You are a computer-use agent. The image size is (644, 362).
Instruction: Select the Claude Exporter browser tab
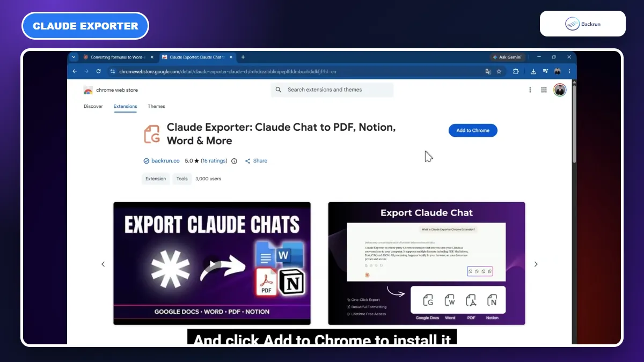[x=197, y=57]
